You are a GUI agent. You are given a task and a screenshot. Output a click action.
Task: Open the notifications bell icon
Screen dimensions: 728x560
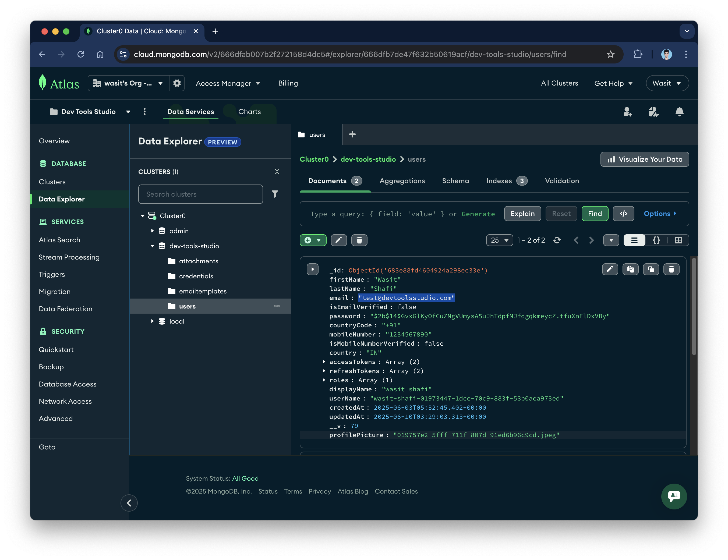click(x=679, y=112)
